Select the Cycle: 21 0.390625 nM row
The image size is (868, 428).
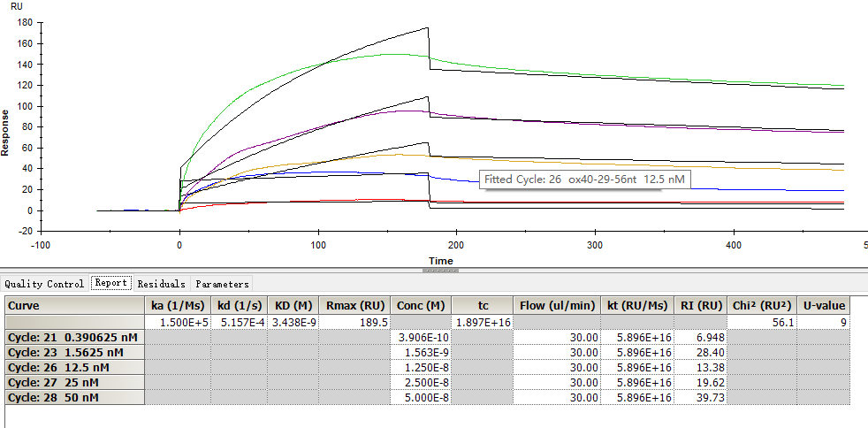[x=73, y=338]
